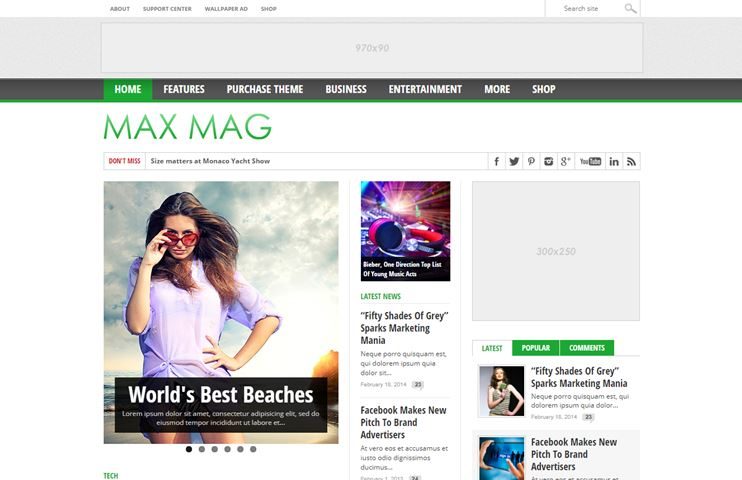Select the third slider dot
The image size is (742, 480).
tap(214, 449)
